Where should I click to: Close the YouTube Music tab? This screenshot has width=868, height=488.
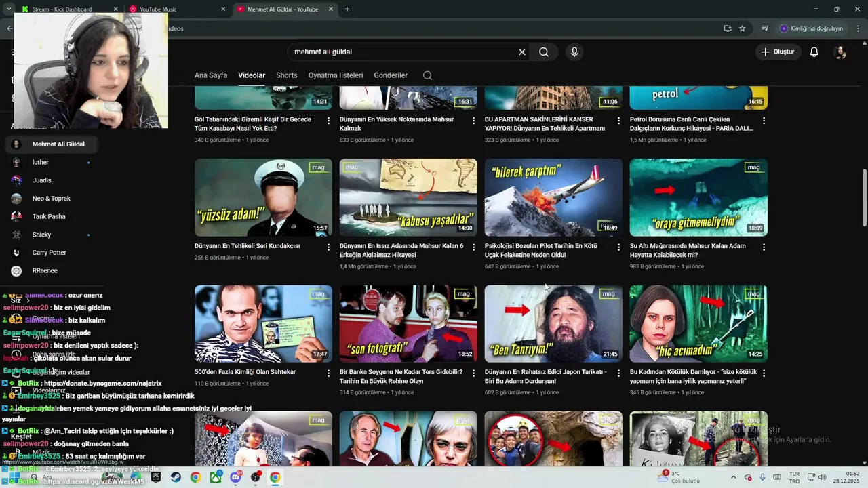point(224,9)
